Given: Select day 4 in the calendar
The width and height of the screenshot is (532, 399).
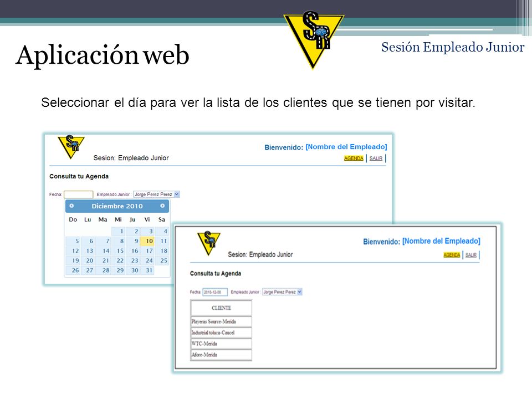Looking at the screenshot, I should [x=162, y=232].
